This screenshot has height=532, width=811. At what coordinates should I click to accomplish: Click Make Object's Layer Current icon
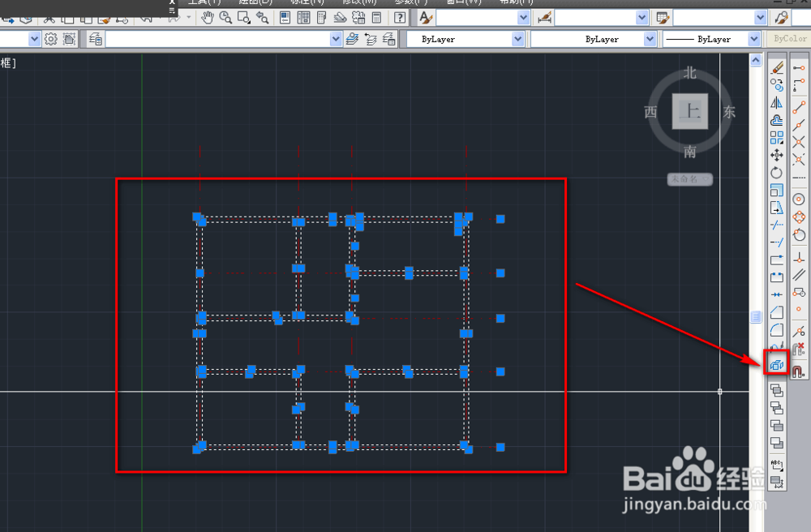[352, 39]
